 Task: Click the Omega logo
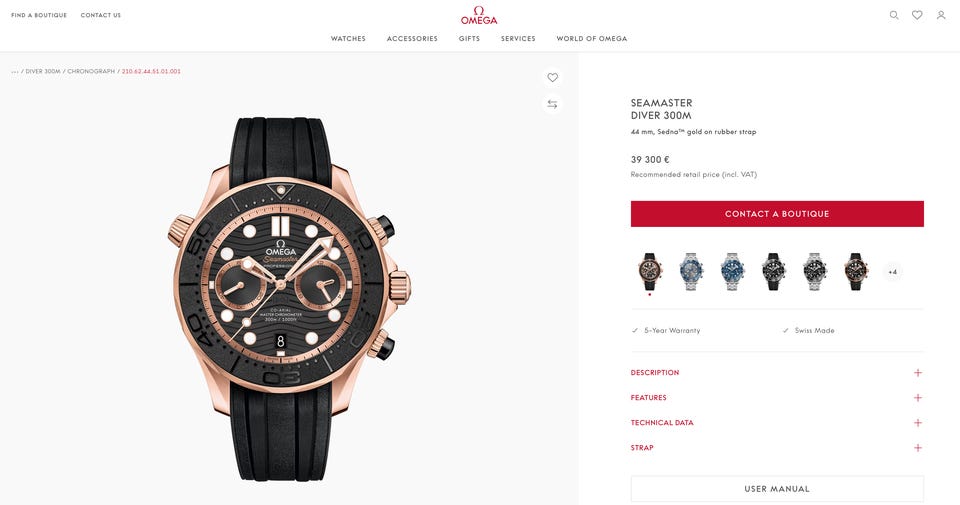click(x=479, y=15)
